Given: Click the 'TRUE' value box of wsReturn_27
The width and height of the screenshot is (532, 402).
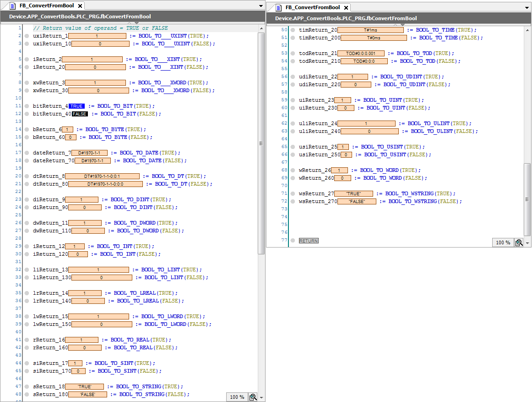Looking at the screenshot, I should 353,193.
